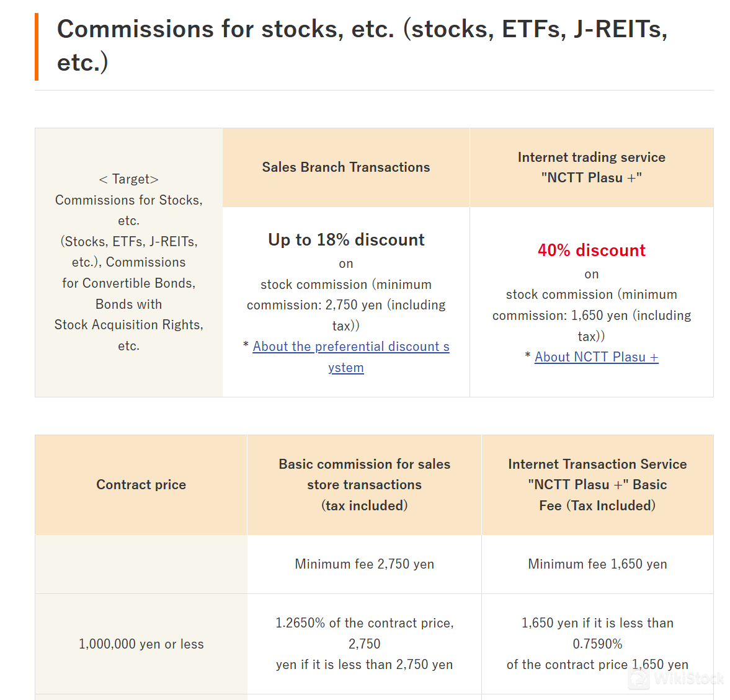Click the orange accent bar beside the heading

pyautogui.click(x=37, y=47)
